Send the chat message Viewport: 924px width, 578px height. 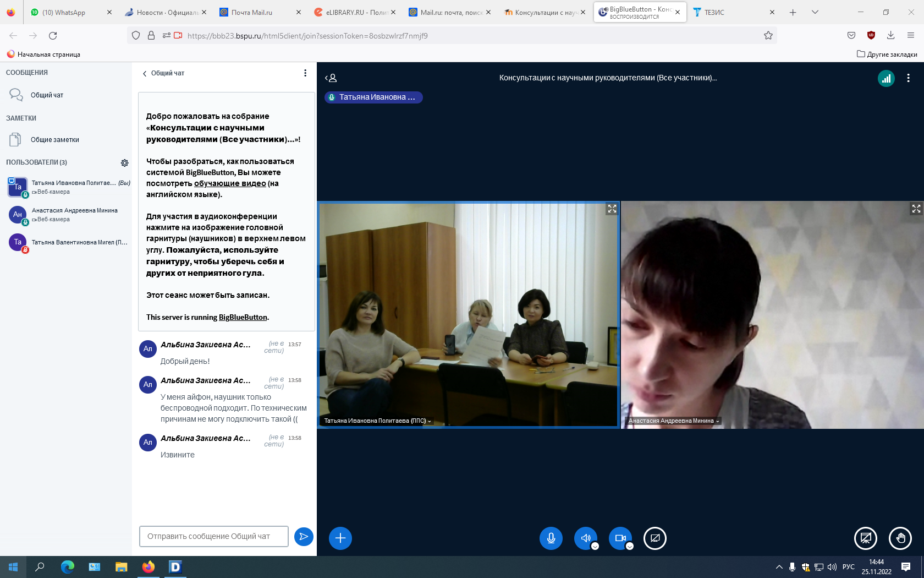[304, 536]
